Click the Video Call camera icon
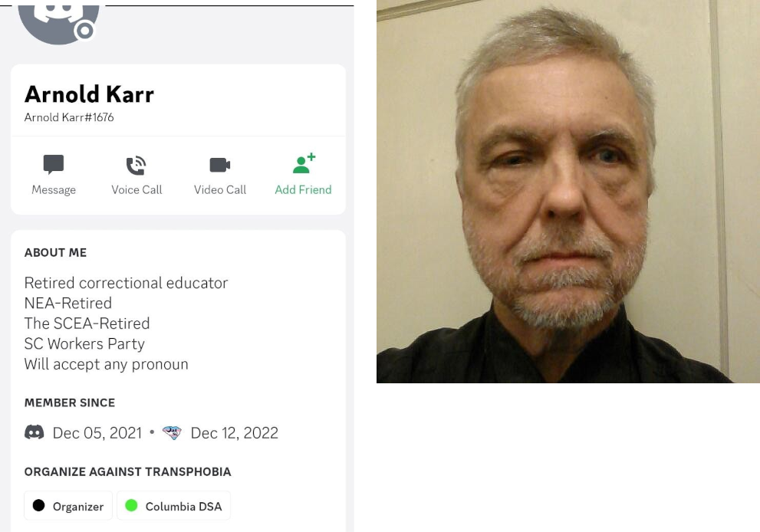 [x=219, y=165]
